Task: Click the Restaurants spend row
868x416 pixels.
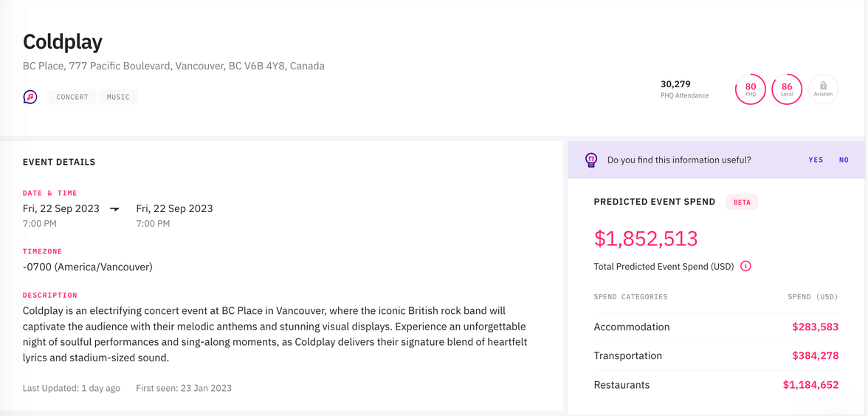Action: click(621, 385)
